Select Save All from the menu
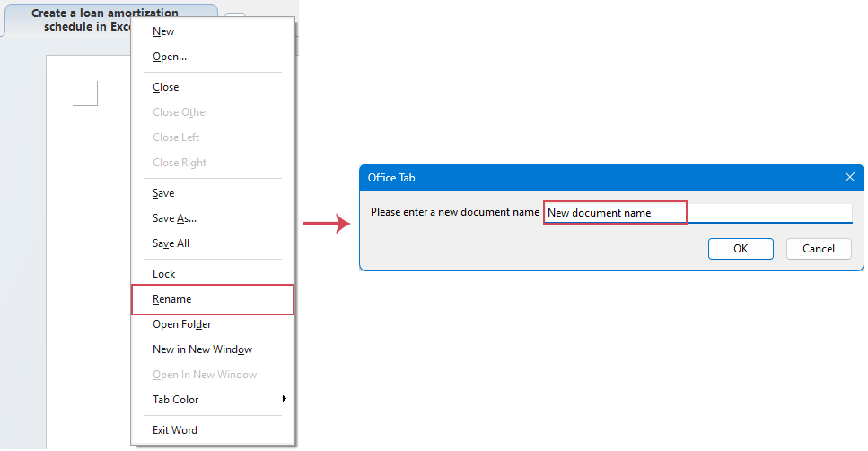 (x=171, y=243)
